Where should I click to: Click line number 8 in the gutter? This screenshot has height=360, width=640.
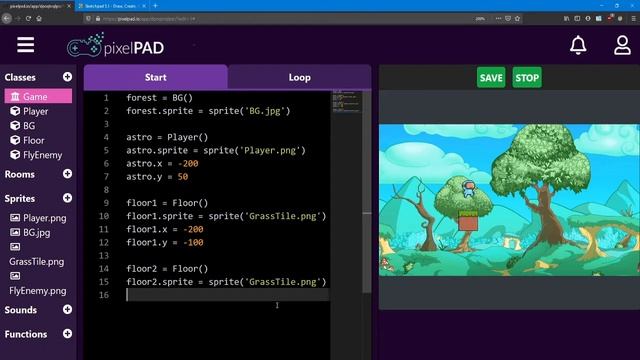click(106, 190)
